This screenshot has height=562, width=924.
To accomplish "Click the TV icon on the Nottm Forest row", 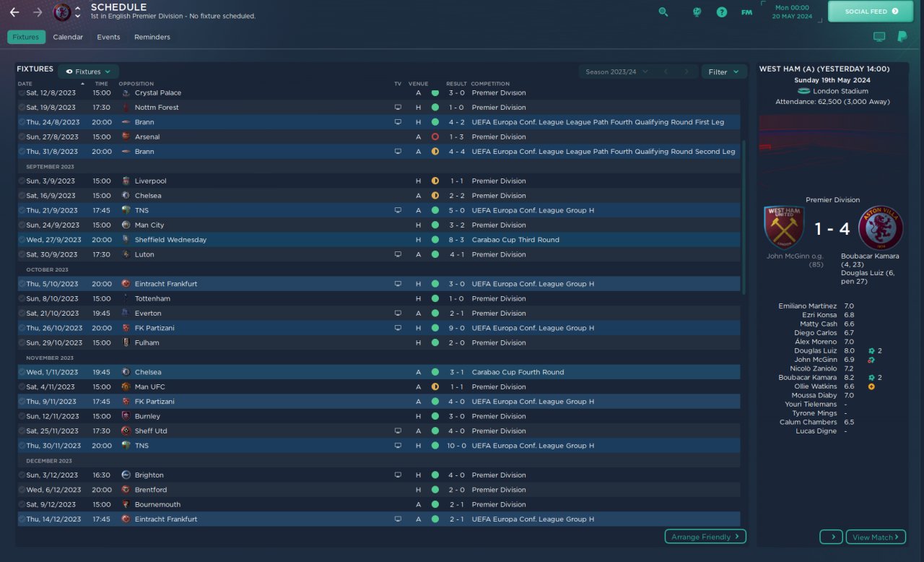I will pyautogui.click(x=398, y=108).
